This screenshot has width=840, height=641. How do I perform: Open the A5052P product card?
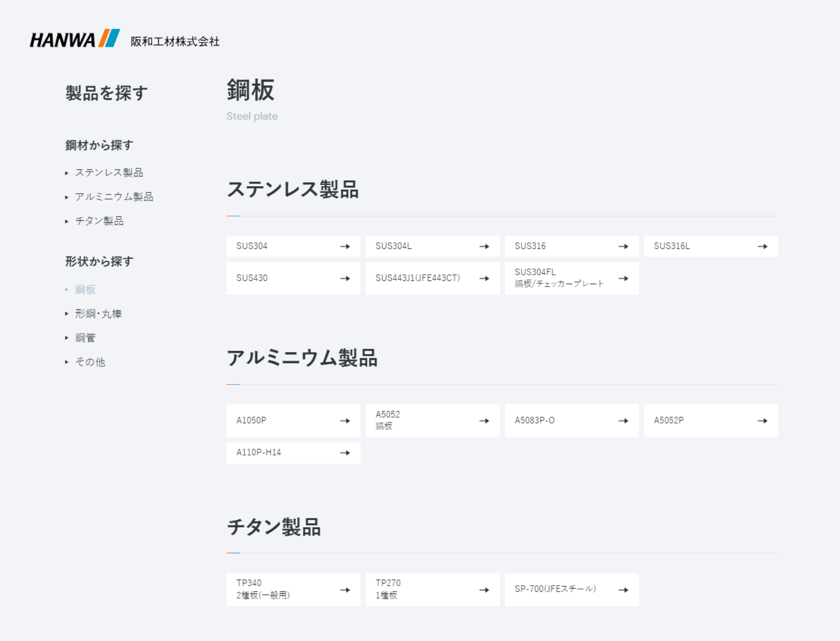coord(711,421)
